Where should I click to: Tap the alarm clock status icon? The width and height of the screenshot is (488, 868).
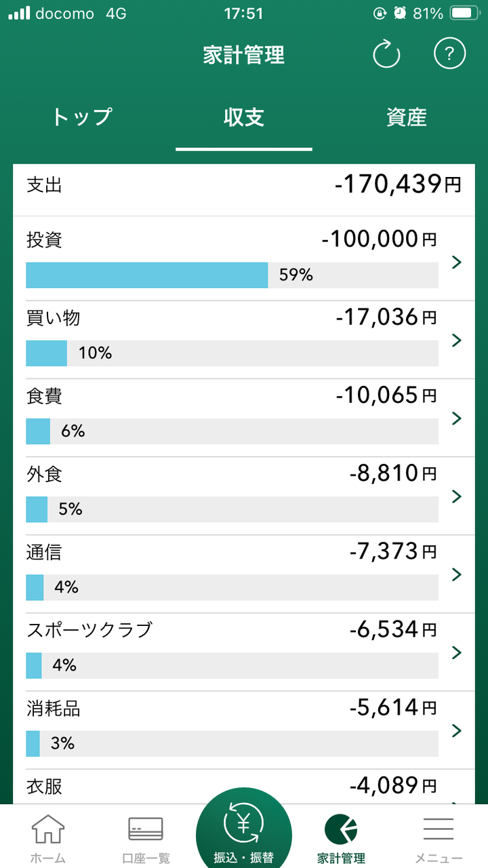pos(399,14)
